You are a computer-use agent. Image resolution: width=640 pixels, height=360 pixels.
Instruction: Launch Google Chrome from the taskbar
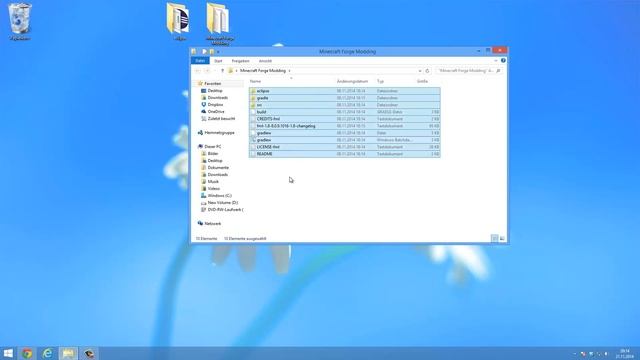tap(27, 353)
